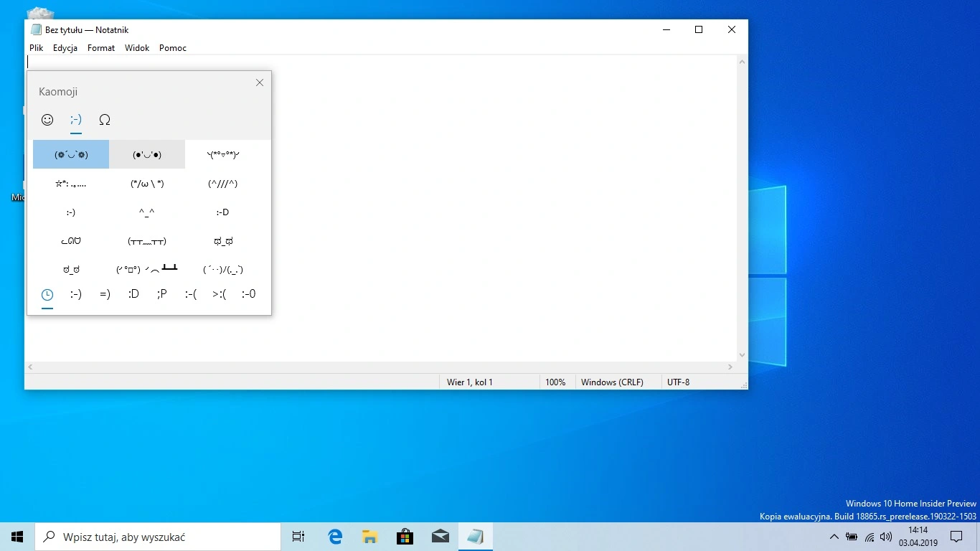The image size is (980, 551).
Task: Click the Notepad vertical scrollbar down arrow
Action: (742, 355)
